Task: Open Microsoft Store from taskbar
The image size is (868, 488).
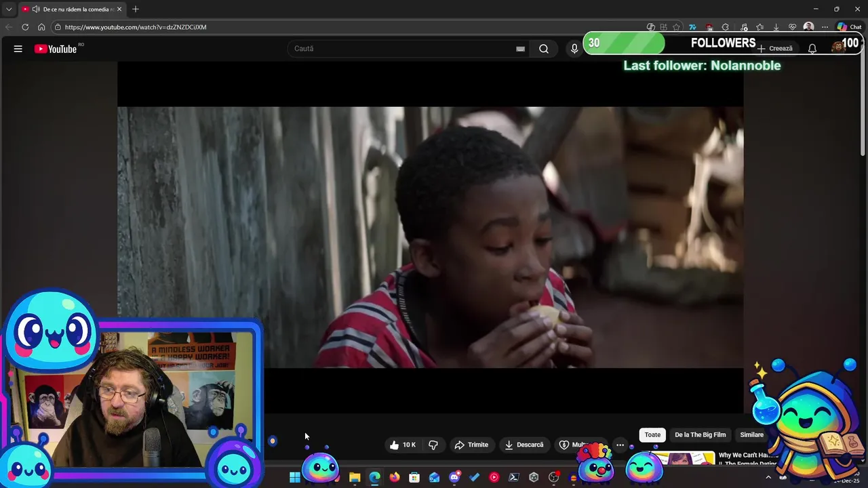Action: tap(414, 478)
